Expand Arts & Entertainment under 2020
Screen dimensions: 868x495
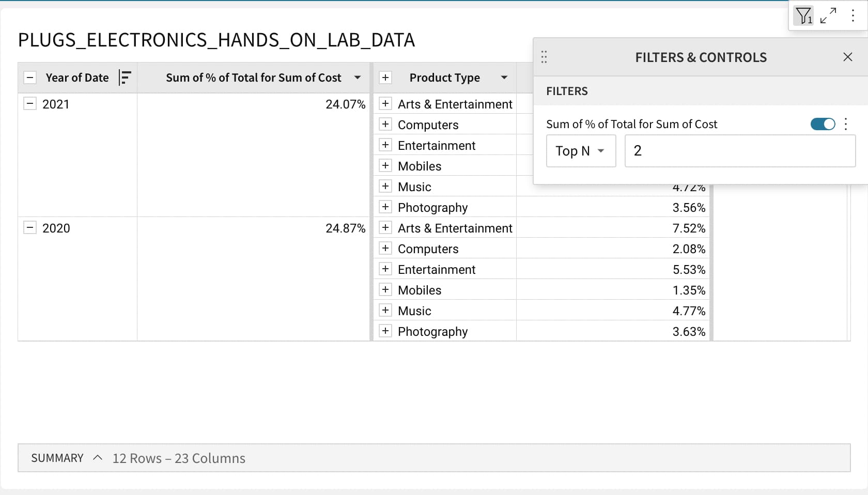(x=385, y=227)
